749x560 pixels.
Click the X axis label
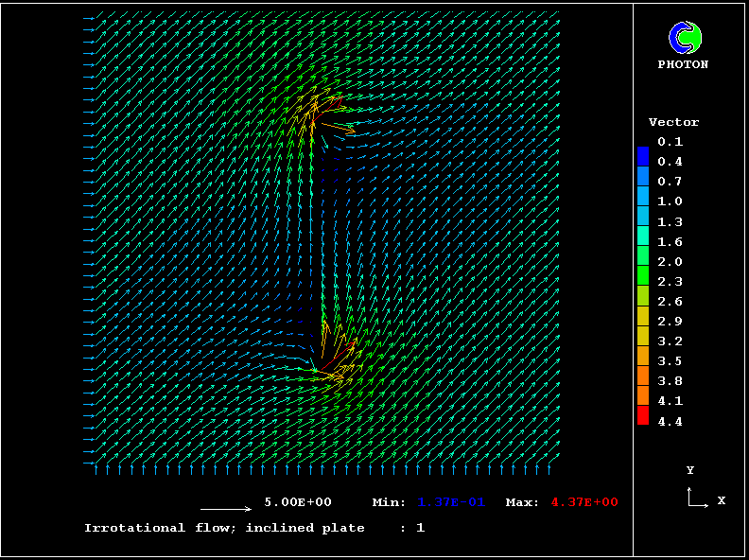pos(721,500)
